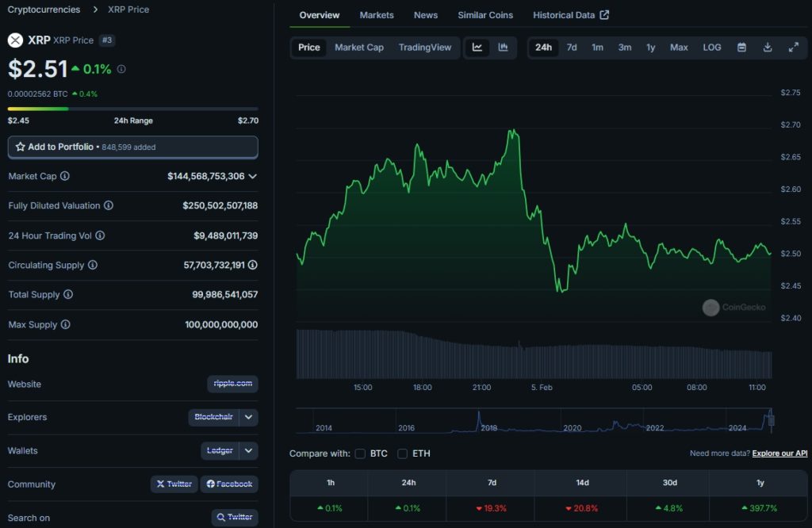Select the 7d chart timeframe

pyautogui.click(x=571, y=48)
